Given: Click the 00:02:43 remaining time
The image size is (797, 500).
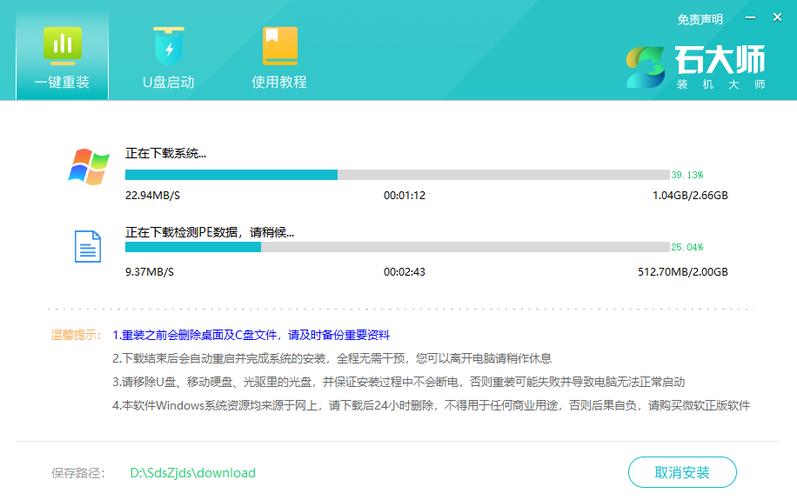Looking at the screenshot, I should (405, 272).
